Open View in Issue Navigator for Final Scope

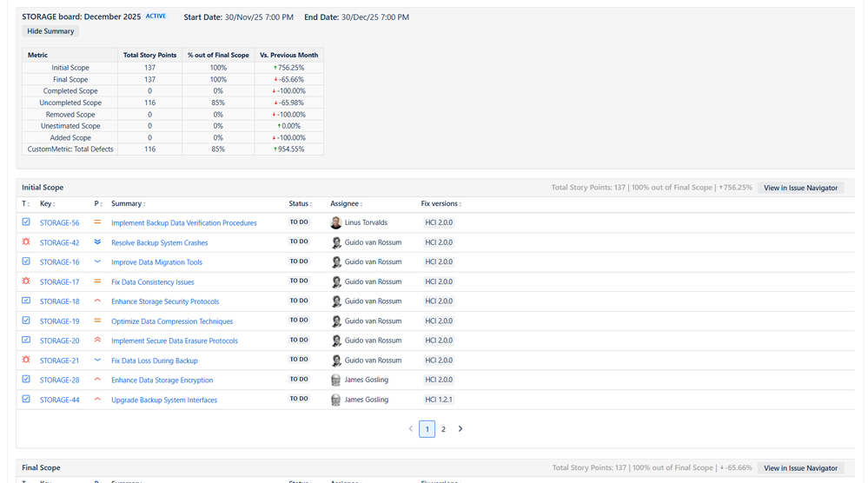click(800, 468)
